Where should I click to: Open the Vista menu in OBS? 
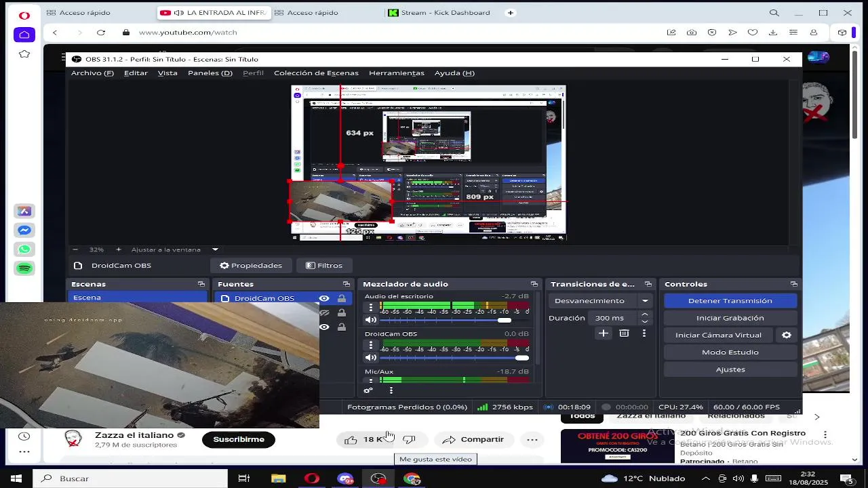[167, 73]
